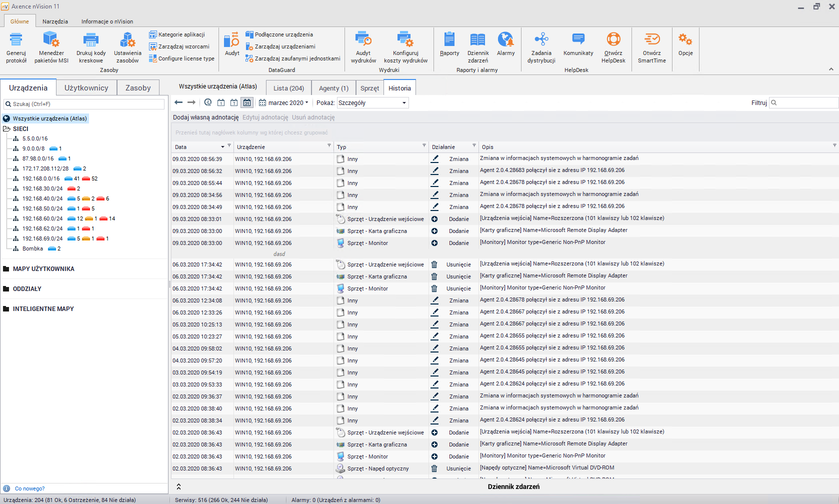Switch history to single-day view
The image size is (839, 504).
click(x=221, y=102)
